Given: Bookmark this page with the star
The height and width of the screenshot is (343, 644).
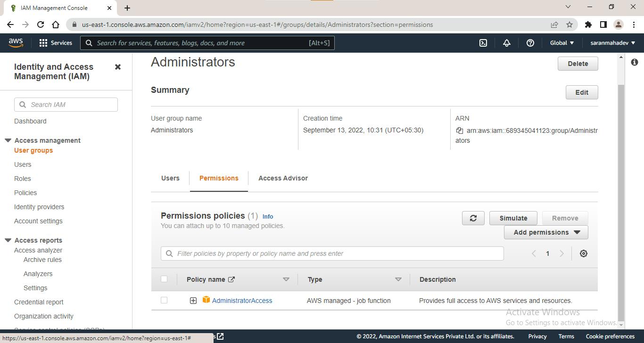Looking at the screenshot, I should point(570,24).
